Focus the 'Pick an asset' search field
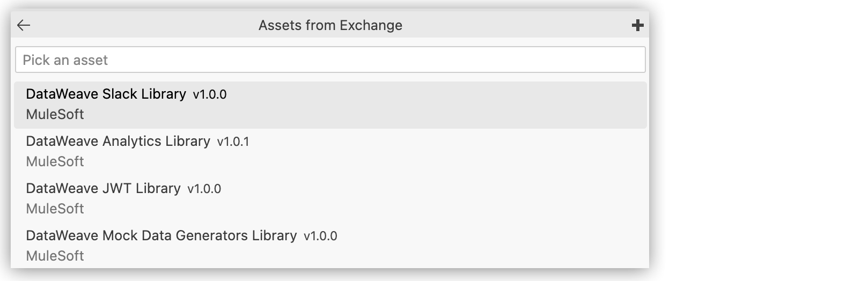This screenshot has height=281, width=868. 330,60
